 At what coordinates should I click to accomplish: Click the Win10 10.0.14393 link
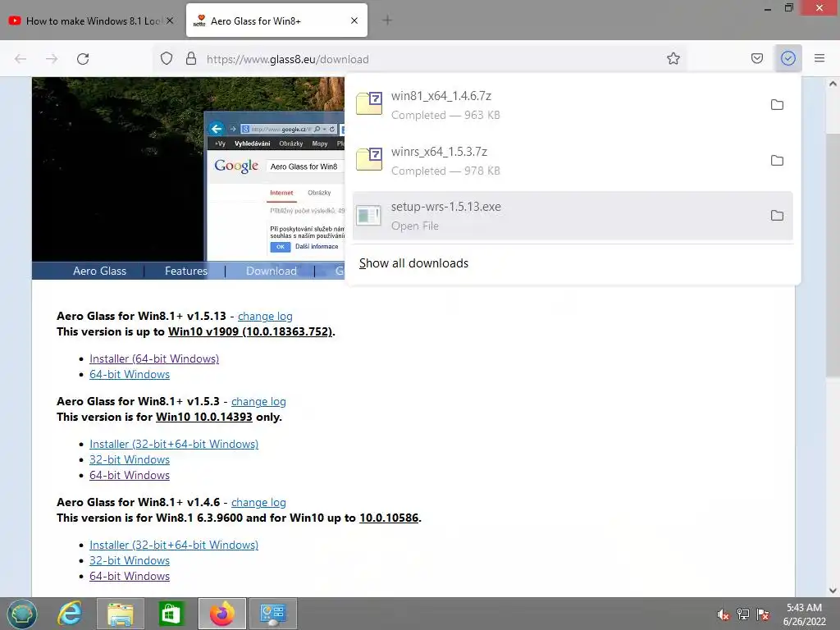[x=204, y=417]
